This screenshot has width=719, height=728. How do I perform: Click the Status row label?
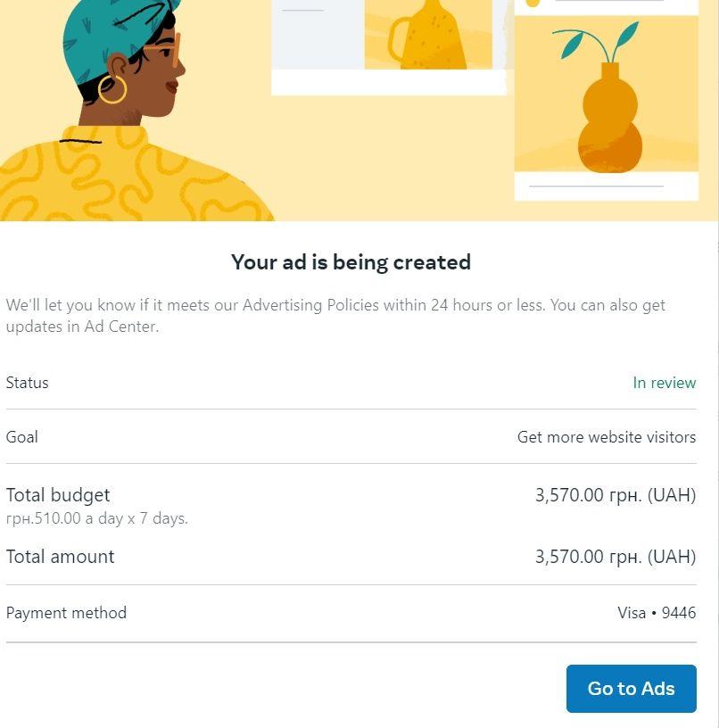pyautogui.click(x=28, y=383)
